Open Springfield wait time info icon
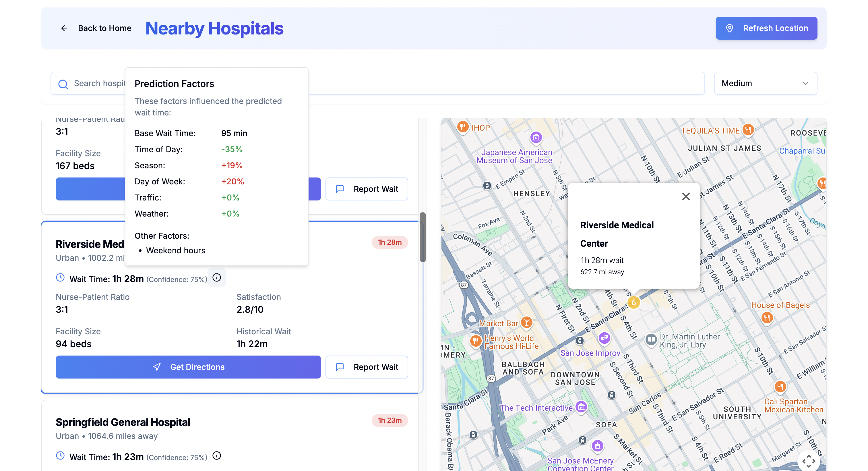Viewport: 868px width, 471px height. (x=217, y=455)
